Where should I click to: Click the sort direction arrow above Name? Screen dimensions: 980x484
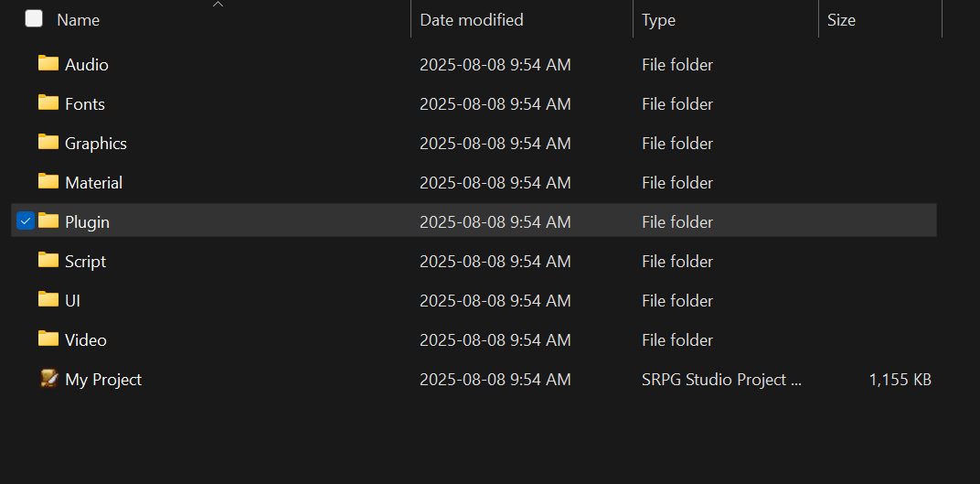(x=218, y=5)
